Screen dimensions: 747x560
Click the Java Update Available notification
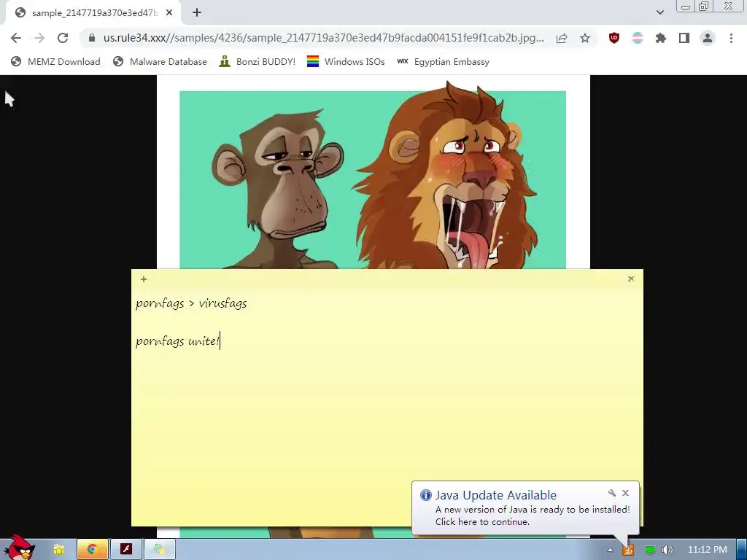[x=525, y=508]
